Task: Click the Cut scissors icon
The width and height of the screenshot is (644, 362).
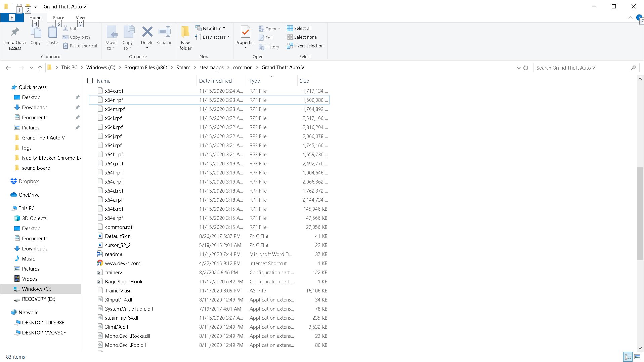Action: (x=66, y=28)
